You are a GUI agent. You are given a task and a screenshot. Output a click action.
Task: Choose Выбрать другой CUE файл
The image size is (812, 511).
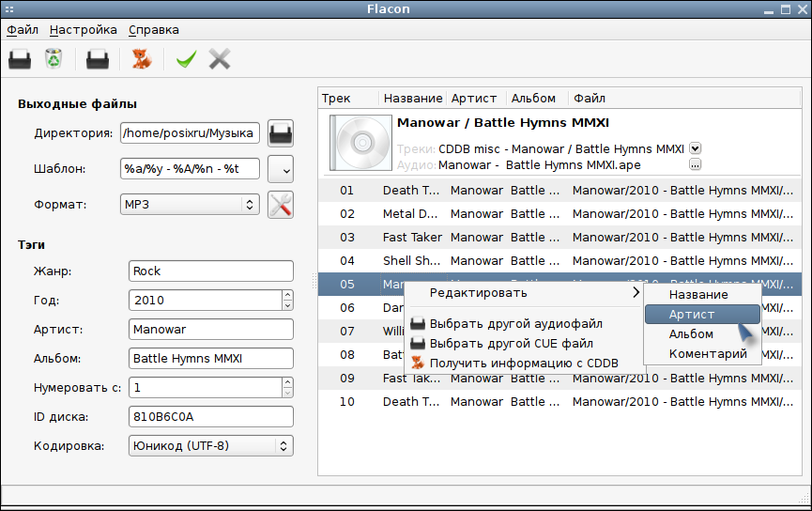pos(511,344)
